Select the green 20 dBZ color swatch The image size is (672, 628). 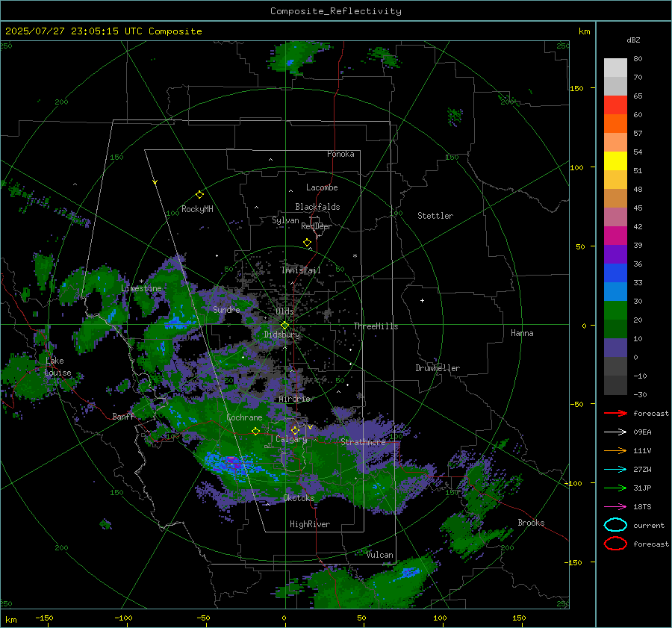tap(615, 311)
